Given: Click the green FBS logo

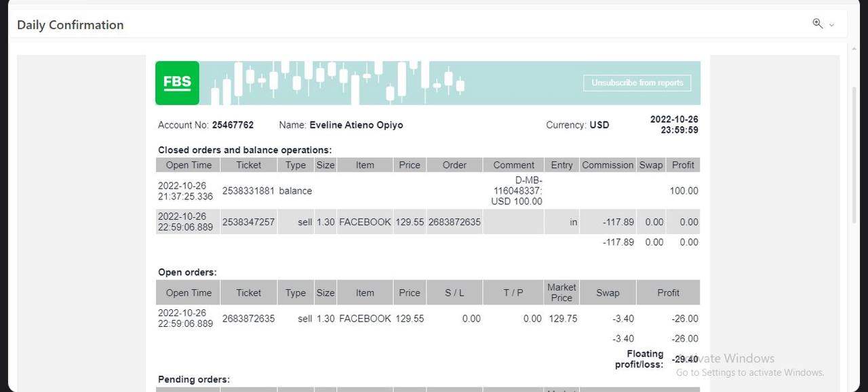Looking at the screenshot, I should pos(177,83).
